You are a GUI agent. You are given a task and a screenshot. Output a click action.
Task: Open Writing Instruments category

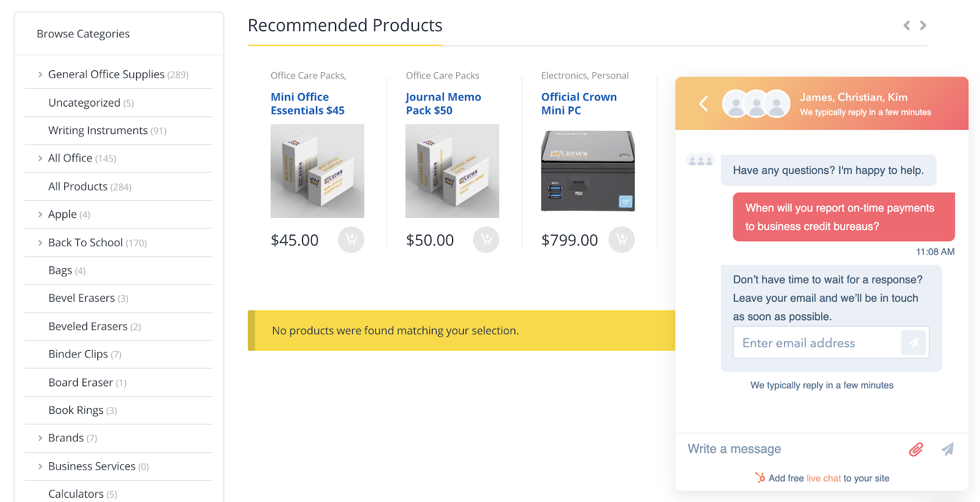coord(98,130)
